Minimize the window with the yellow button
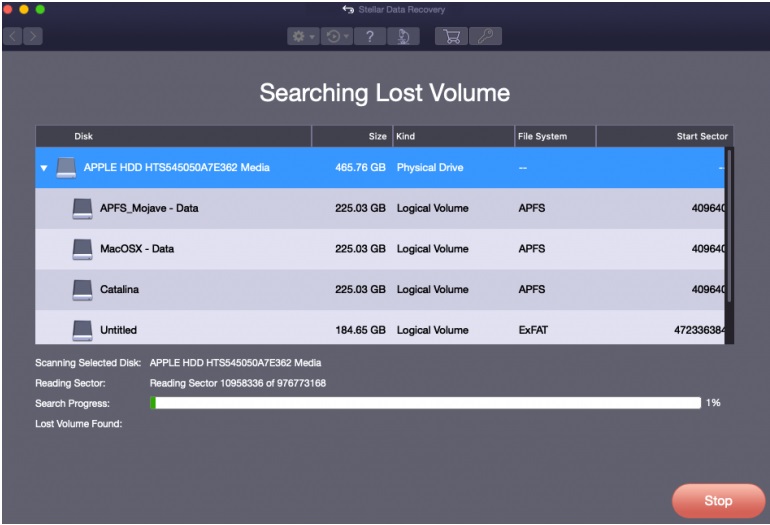This screenshot has width=770, height=525. (24, 9)
